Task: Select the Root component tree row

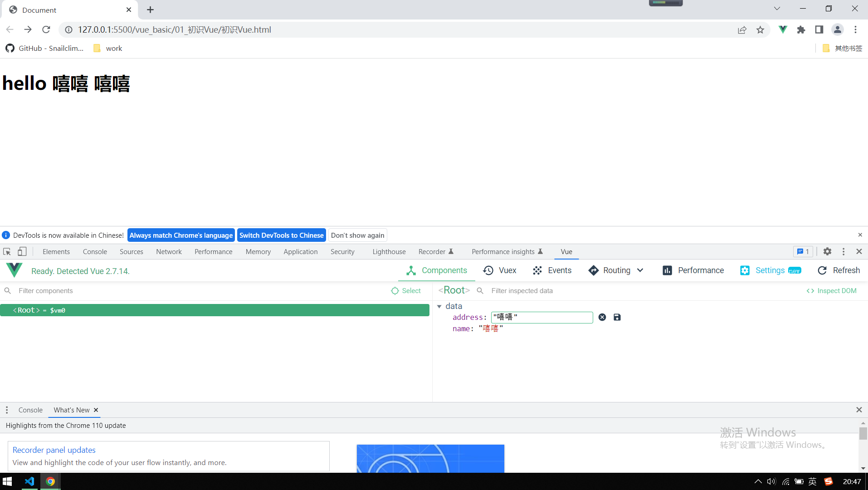Action: [x=215, y=310]
